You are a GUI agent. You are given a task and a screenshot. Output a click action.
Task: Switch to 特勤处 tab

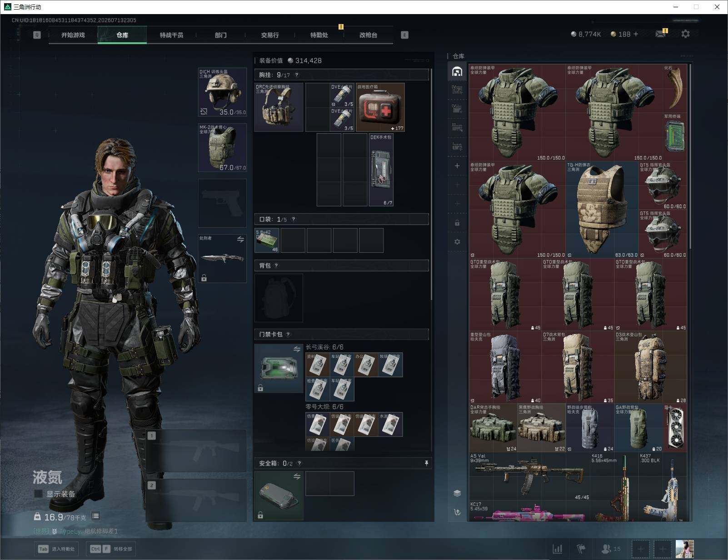[319, 35]
